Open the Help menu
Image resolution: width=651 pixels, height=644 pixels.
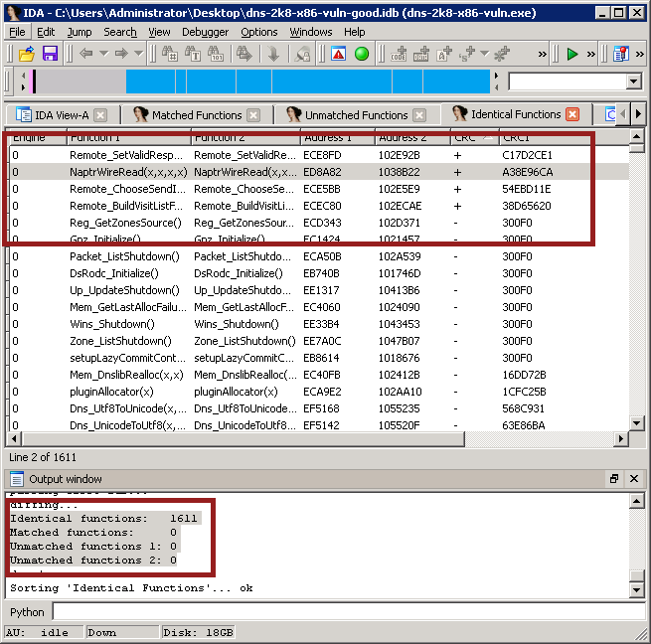click(x=354, y=32)
